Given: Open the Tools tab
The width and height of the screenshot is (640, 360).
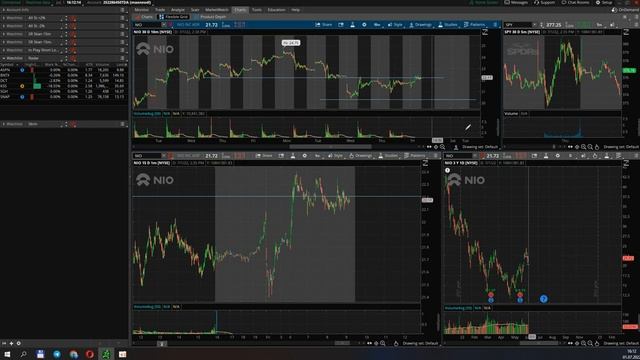Looking at the screenshot, I should pyautogui.click(x=256, y=9).
